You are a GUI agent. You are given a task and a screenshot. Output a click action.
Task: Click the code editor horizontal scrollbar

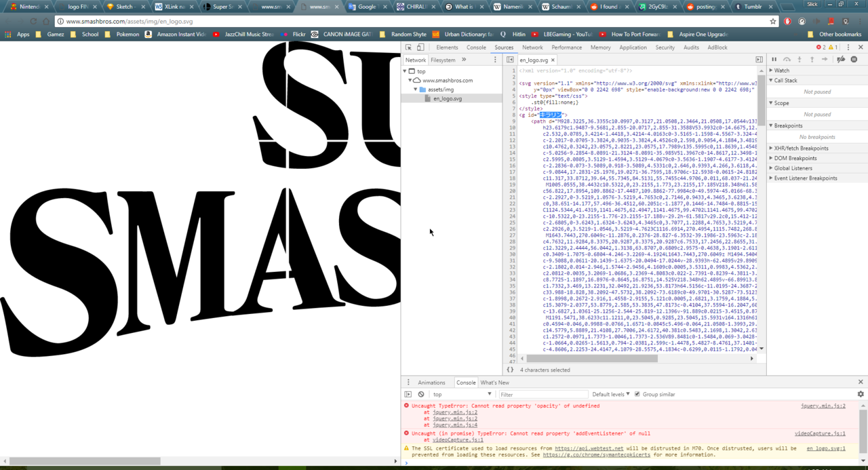[592, 359]
